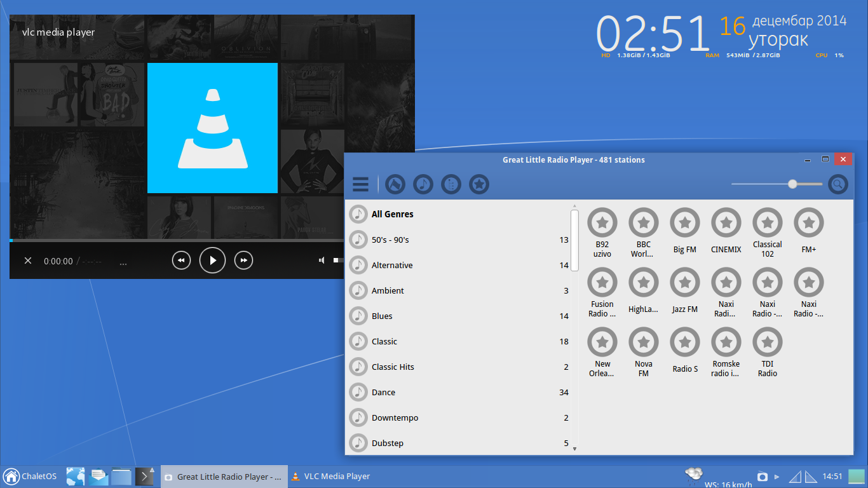Viewport: 868px width, 488px height.
Task: Click the weather tray icon
Action: [x=694, y=474]
